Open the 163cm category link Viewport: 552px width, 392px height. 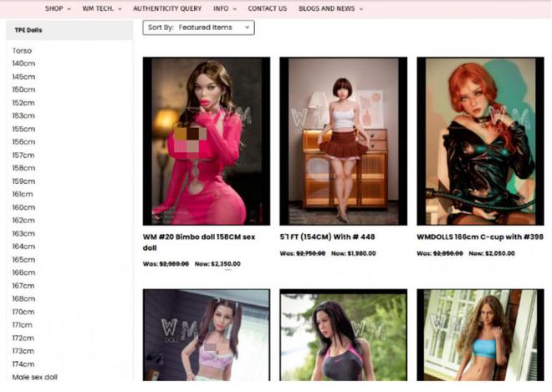(x=23, y=233)
